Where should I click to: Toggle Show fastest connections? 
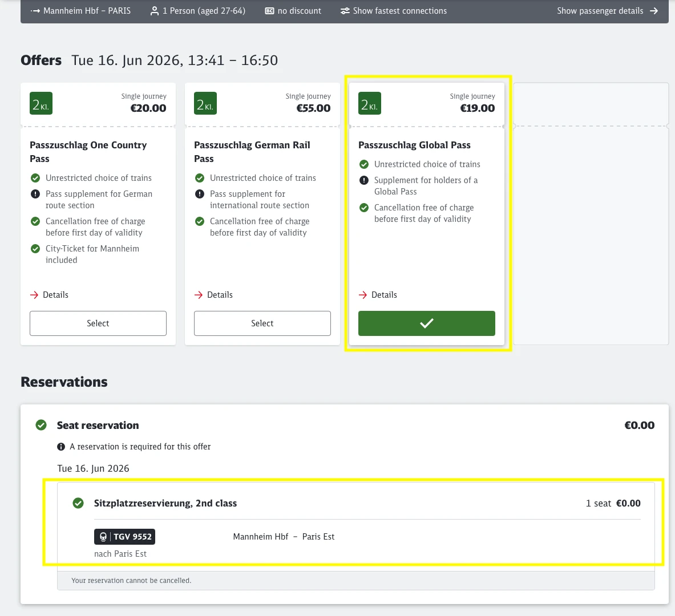tap(394, 11)
